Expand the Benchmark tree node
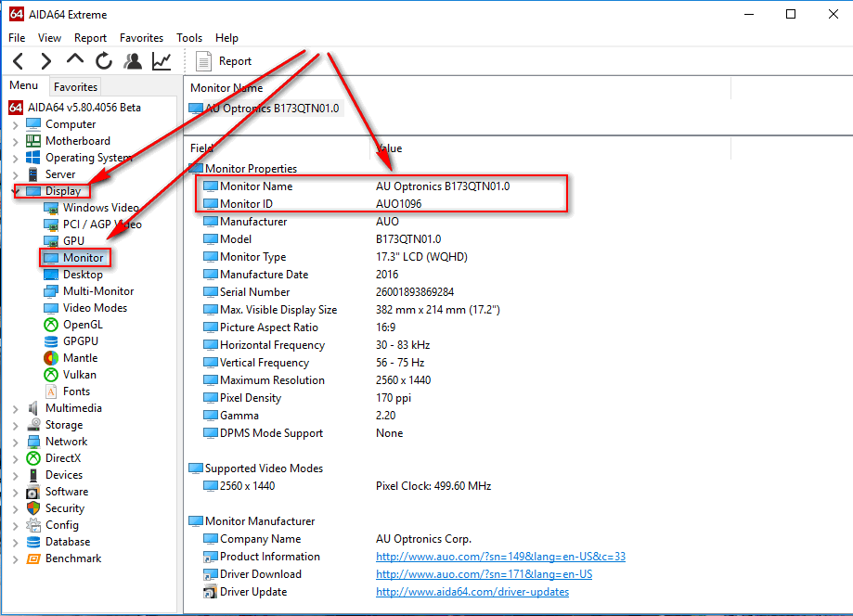853x616 pixels. [15, 559]
